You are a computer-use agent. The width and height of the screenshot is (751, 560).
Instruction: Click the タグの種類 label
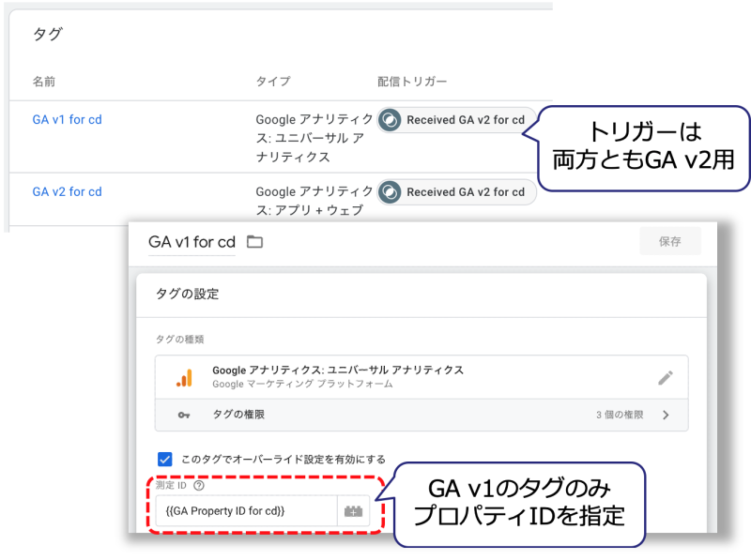pyautogui.click(x=179, y=340)
